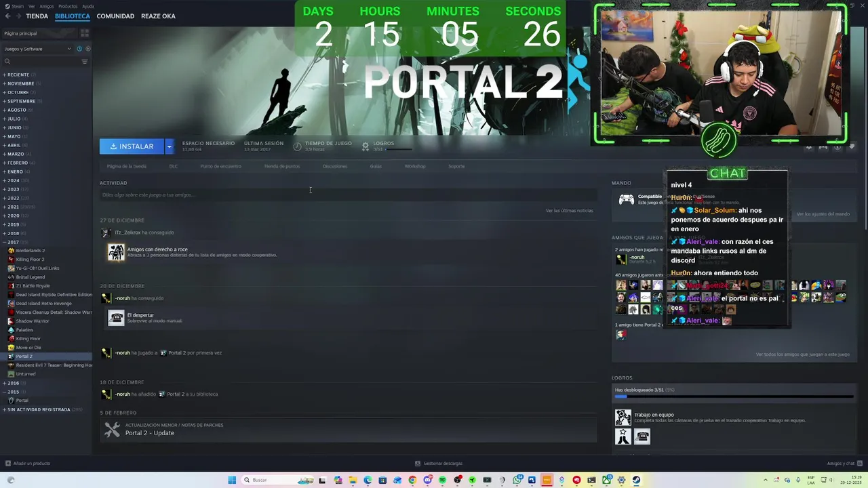Open the Paladins game icon
This screenshot has width=868, height=488.
(x=11, y=330)
